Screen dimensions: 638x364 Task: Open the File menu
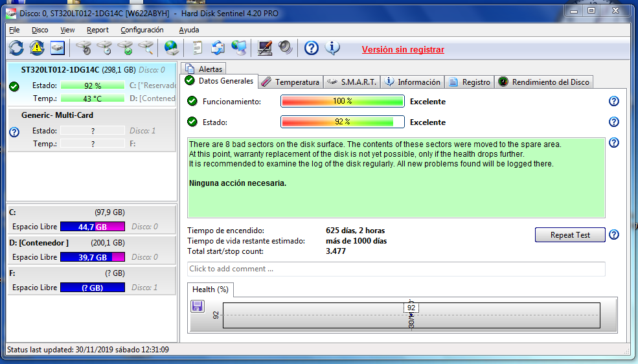[x=14, y=30]
